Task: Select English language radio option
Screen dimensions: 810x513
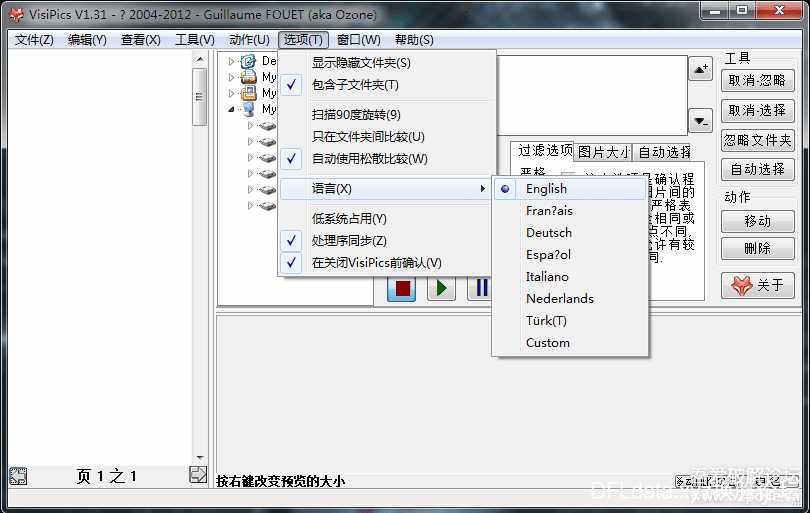Action: (x=570, y=189)
